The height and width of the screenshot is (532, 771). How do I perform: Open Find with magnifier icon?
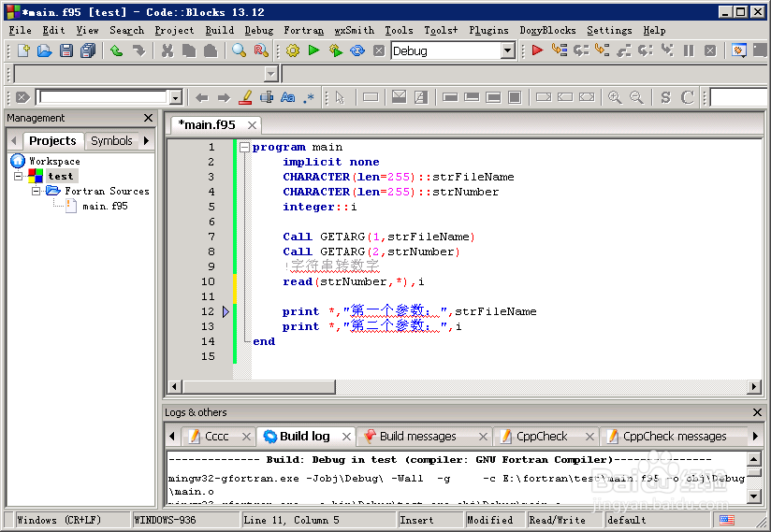click(239, 50)
